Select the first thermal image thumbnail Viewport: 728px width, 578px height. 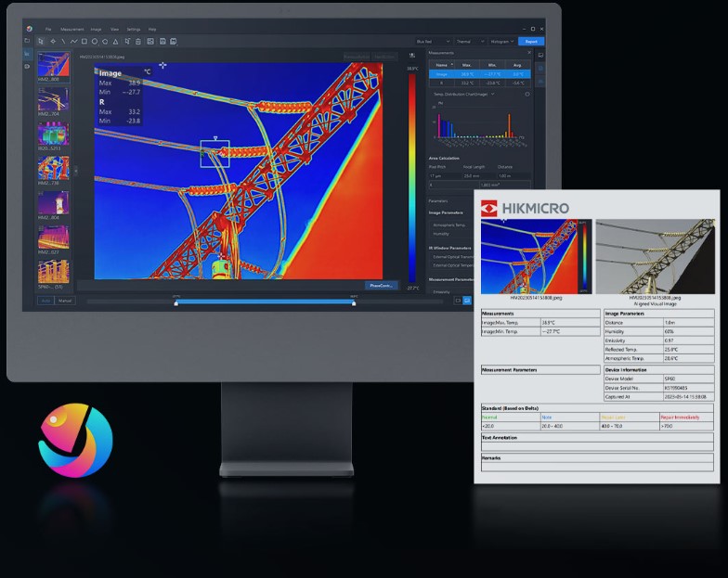click(x=52, y=64)
